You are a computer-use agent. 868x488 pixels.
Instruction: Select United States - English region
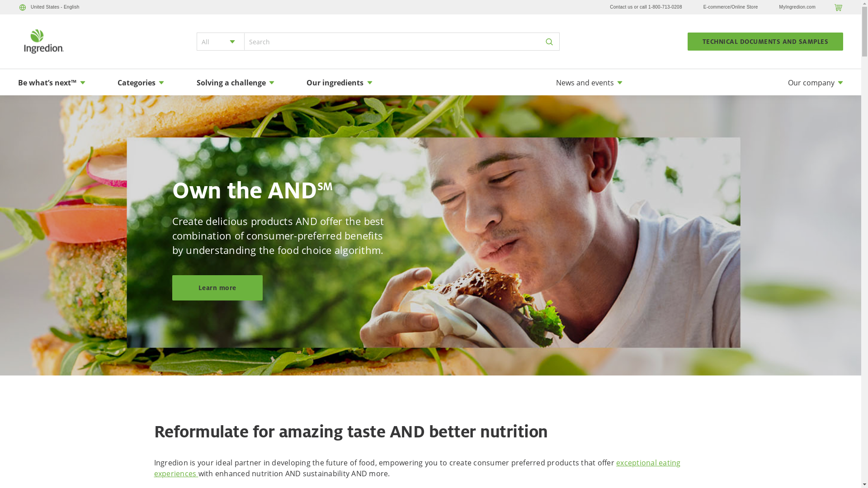[x=55, y=7]
